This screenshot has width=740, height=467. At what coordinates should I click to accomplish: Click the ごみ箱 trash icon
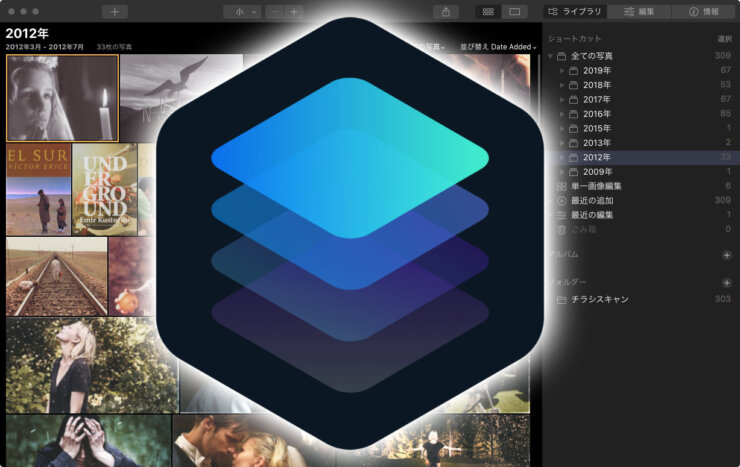click(x=562, y=230)
